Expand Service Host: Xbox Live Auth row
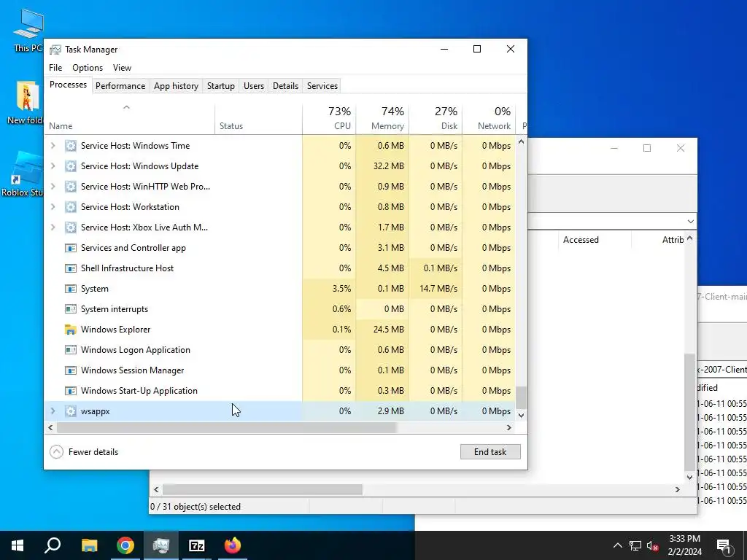The height and width of the screenshot is (560, 747). [53, 227]
